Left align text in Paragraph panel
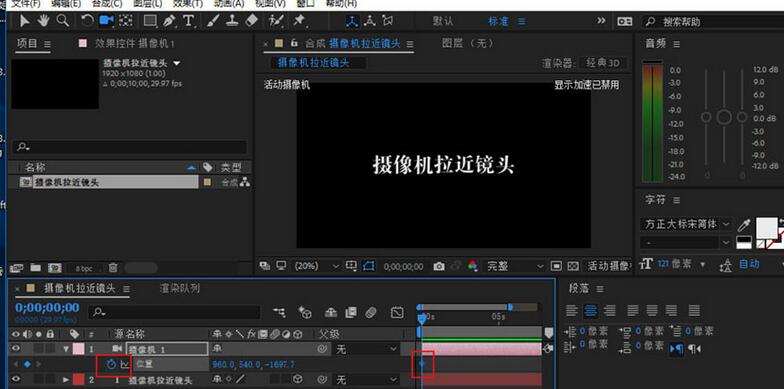This screenshot has height=389, width=784. pos(572,311)
